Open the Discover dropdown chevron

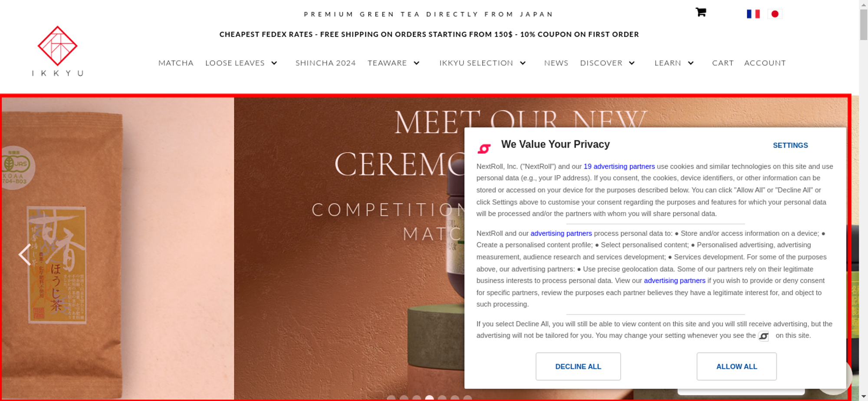coord(632,63)
